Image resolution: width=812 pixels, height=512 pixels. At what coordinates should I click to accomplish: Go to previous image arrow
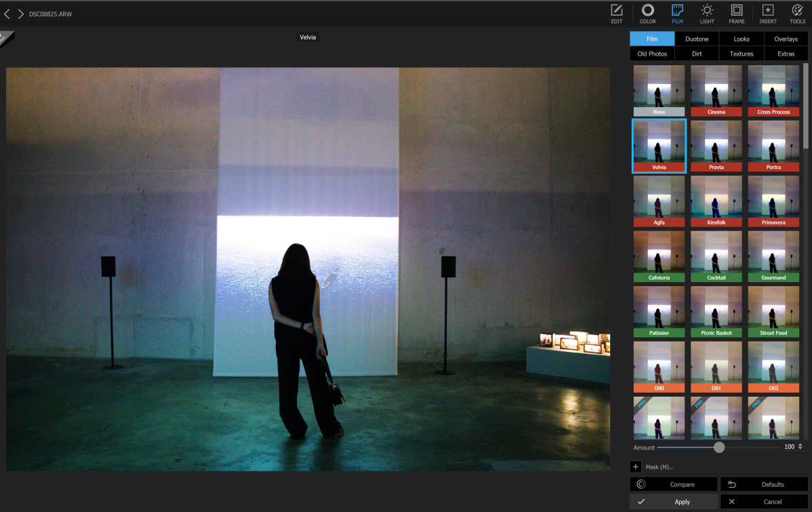click(x=7, y=14)
